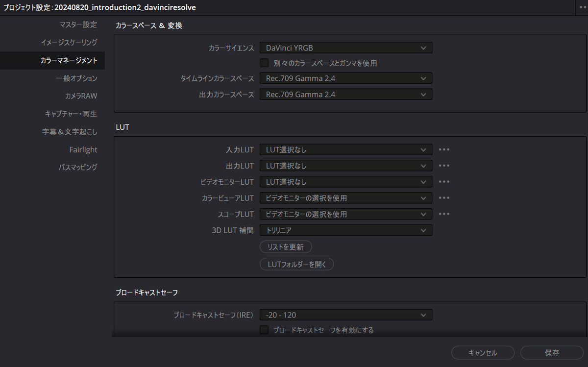Image resolution: width=588 pixels, height=367 pixels.
Task: Open the more options for カラービューアLUT
Action: pos(444,198)
